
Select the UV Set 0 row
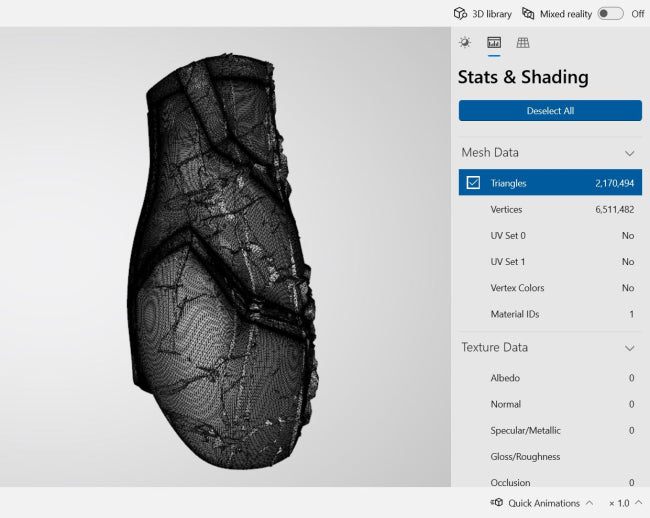coord(550,235)
